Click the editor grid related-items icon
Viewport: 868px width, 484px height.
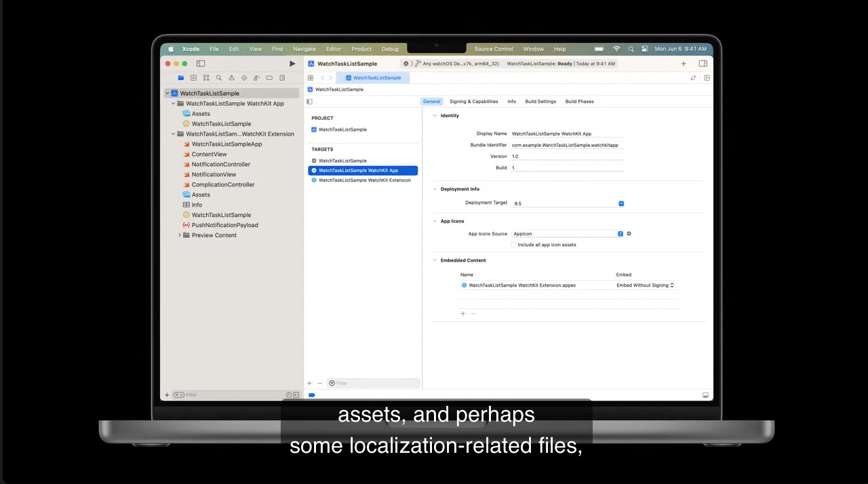311,78
